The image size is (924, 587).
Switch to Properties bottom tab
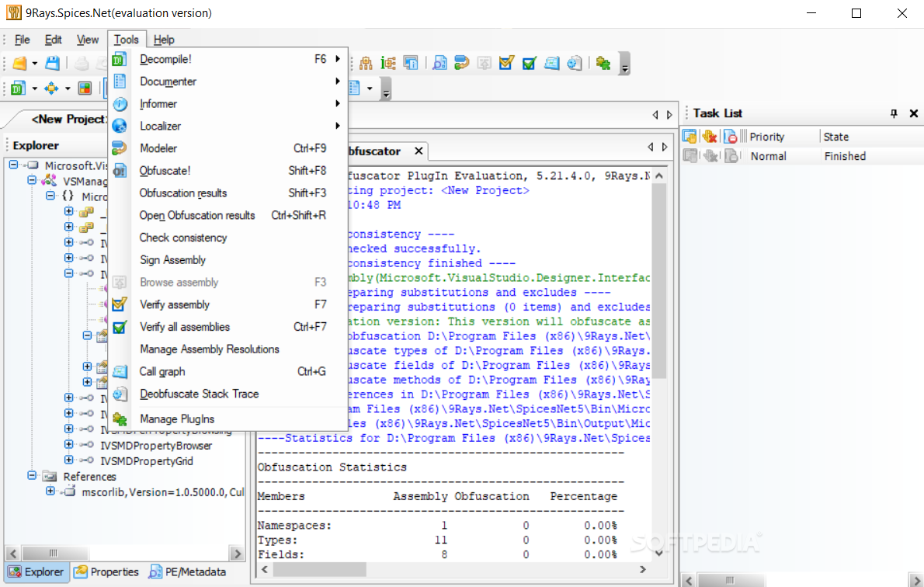(x=107, y=571)
